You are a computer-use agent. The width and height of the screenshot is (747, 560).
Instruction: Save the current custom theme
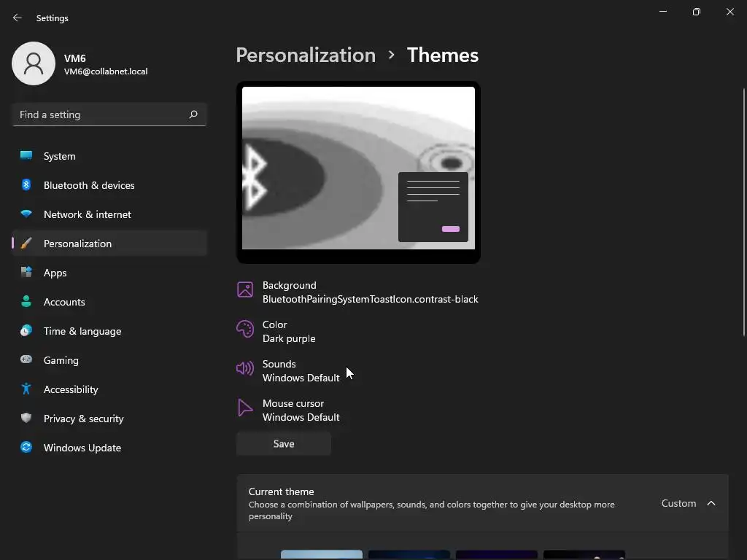(284, 444)
